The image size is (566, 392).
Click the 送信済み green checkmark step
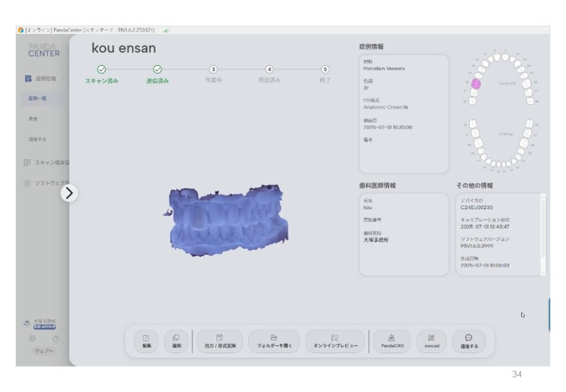(158, 70)
